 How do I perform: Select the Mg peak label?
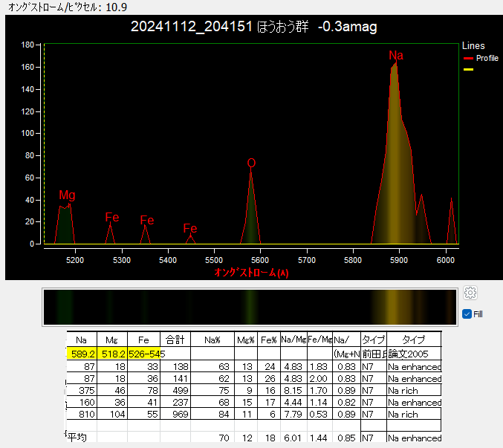(67, 195)
